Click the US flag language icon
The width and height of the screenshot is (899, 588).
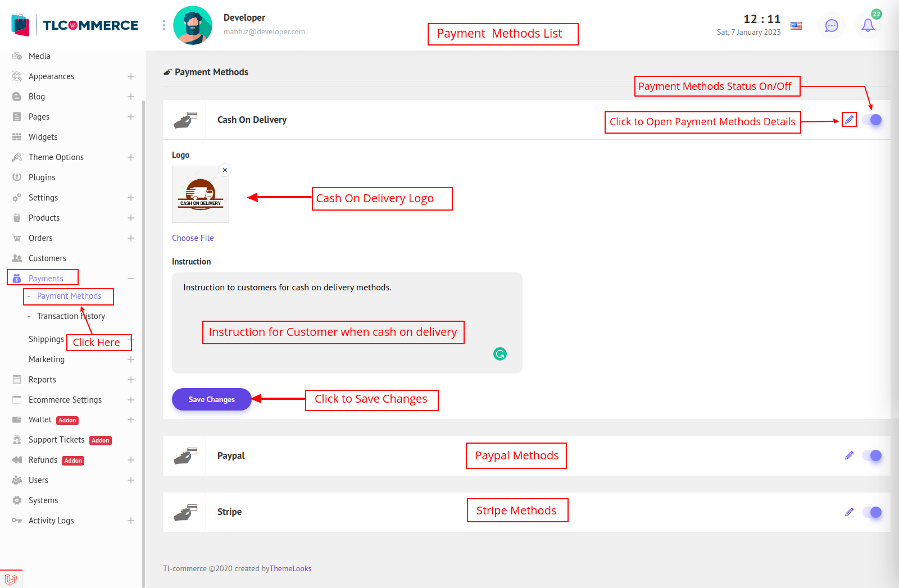pos(796,26)
